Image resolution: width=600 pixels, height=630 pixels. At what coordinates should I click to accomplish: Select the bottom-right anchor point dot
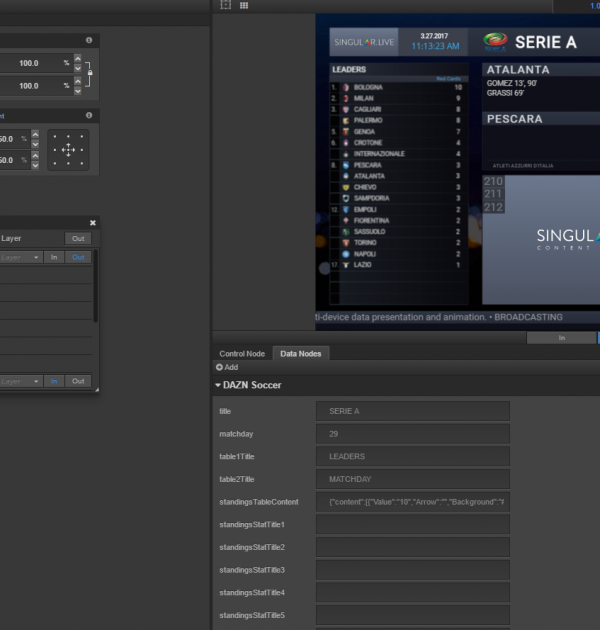coord(82,163)
